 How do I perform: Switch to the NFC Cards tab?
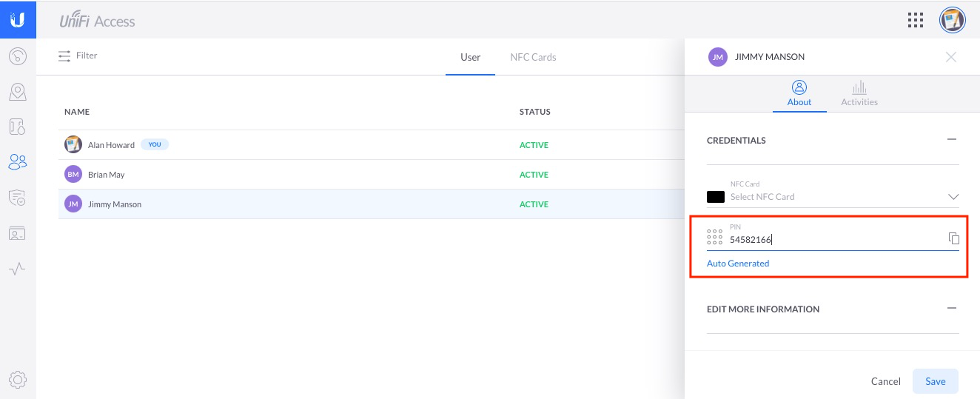click(533, 57)
